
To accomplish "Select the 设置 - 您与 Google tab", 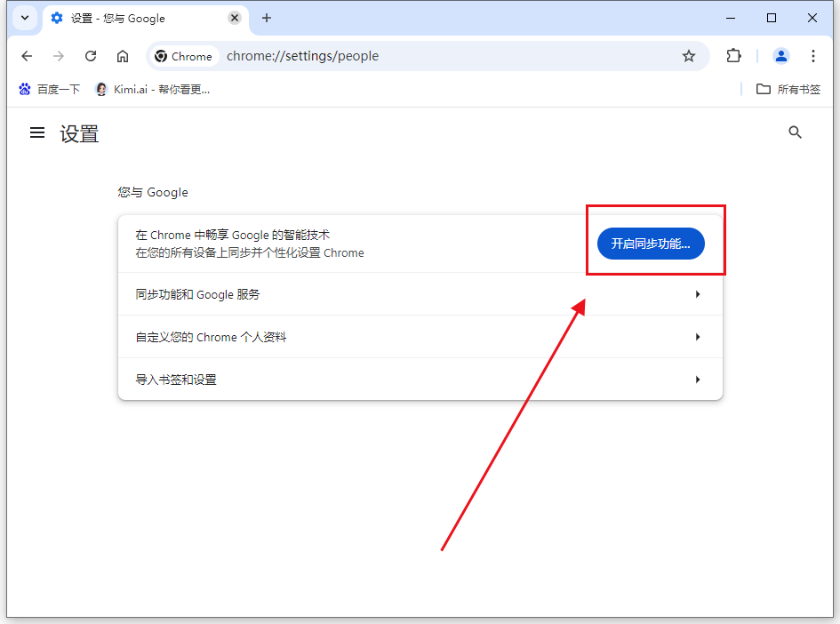I will [145, 20].
